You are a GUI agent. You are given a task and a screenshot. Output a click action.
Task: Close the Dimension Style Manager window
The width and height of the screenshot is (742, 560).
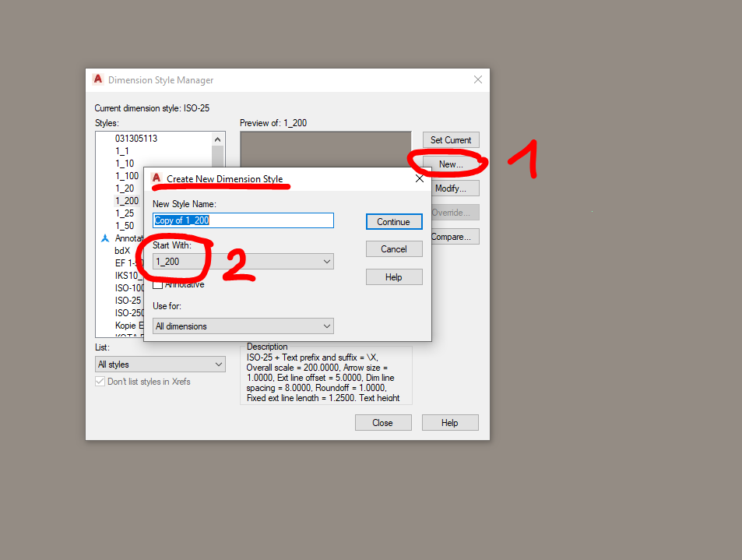point(478,79)
